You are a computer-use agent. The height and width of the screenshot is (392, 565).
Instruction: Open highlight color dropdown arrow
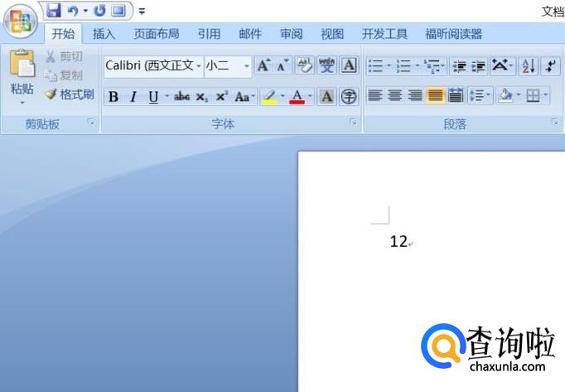pos(282,96)
